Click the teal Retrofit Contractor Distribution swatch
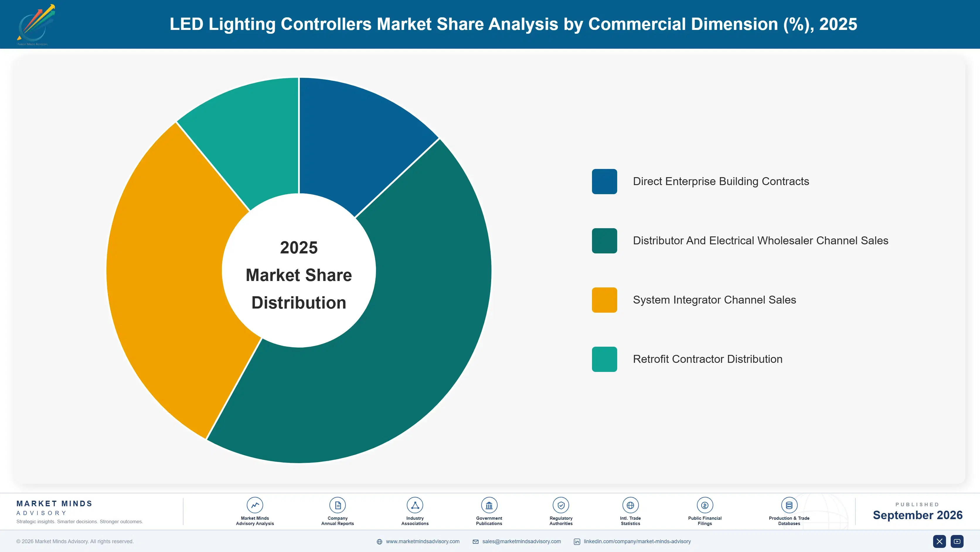The width and height of the screenshot is (980, 552). (x=604, y=359)
